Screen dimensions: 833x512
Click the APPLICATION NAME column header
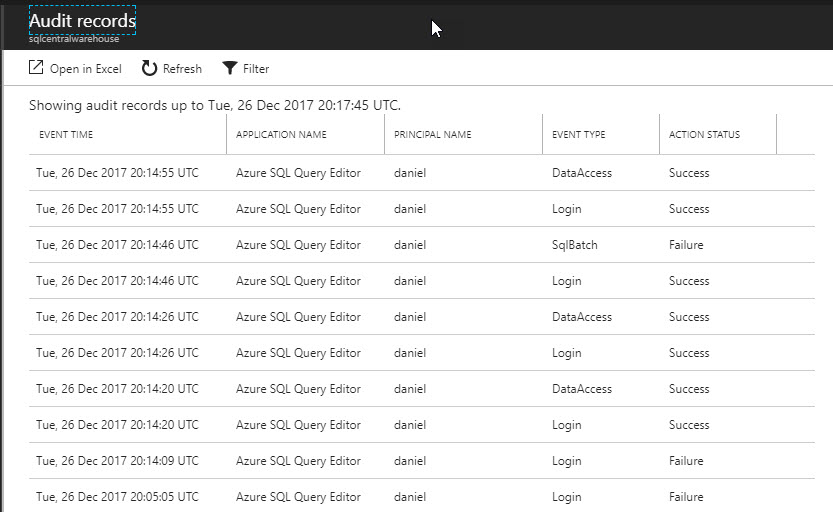point(281,135)
